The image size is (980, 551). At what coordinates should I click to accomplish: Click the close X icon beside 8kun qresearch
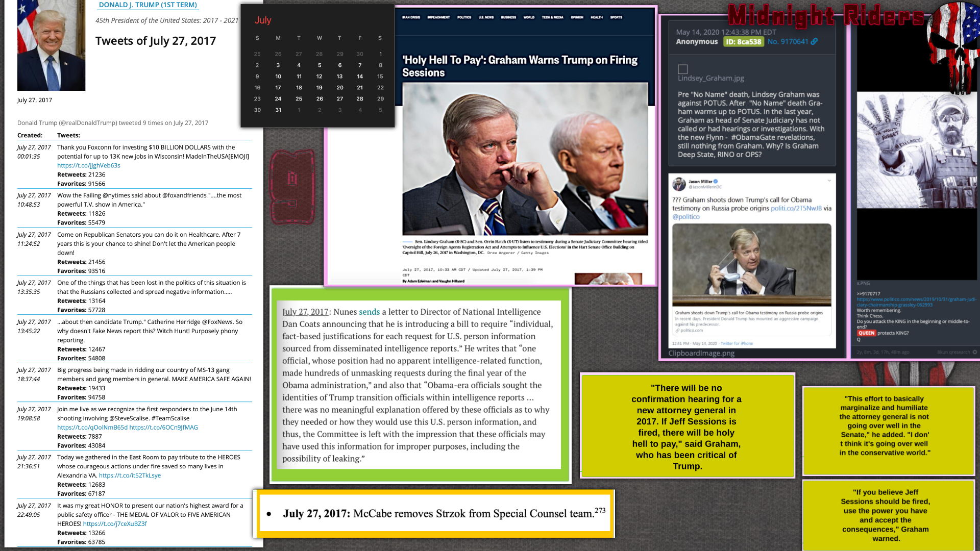pyautogui.click(x=974, y=352)
